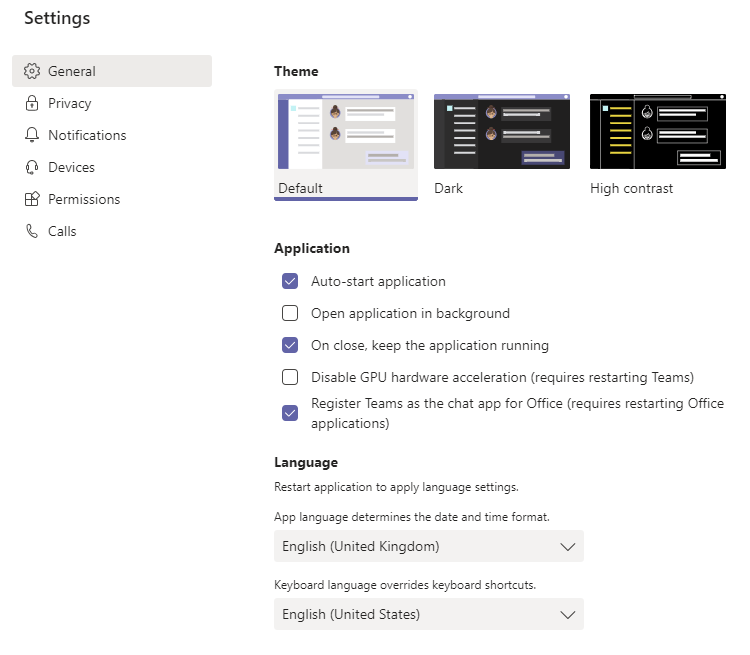
Task: Untick Register Teams as chat app
Action: [290, 412]
